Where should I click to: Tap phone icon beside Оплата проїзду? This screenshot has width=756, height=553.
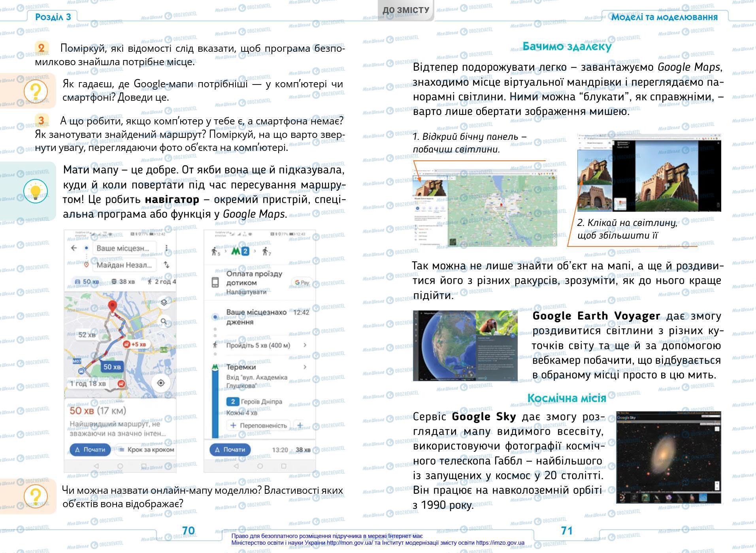coord(215,282)
